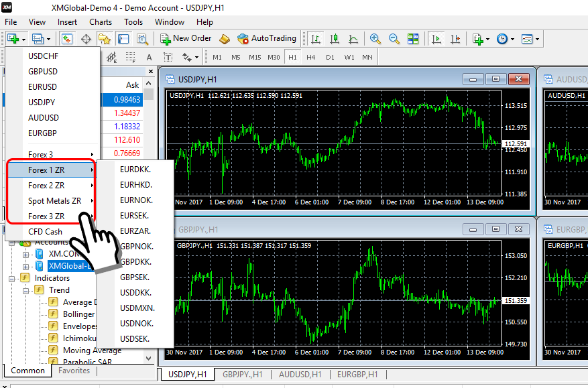Switch chart to W1 timeframe
The height and width of the screenshot is (388, 588).
pos(349,58)
